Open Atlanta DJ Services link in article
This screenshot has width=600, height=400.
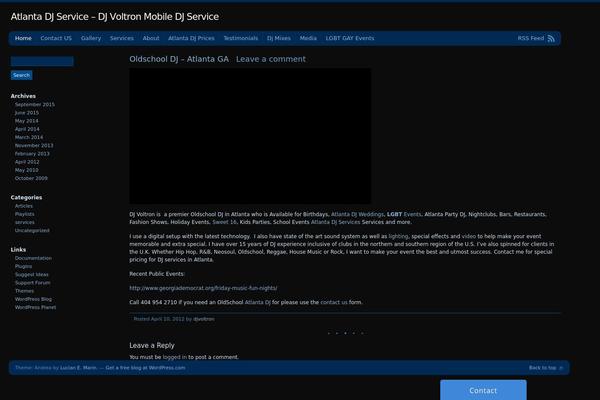[x=336, y=222]
